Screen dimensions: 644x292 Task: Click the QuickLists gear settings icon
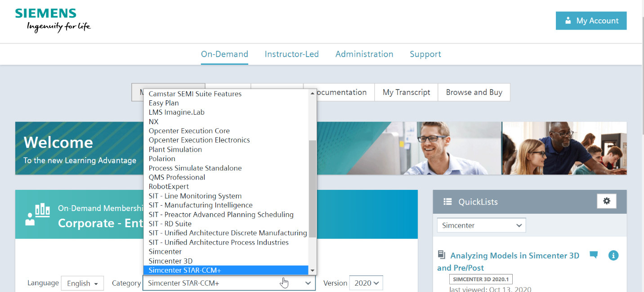coord(606,201)
